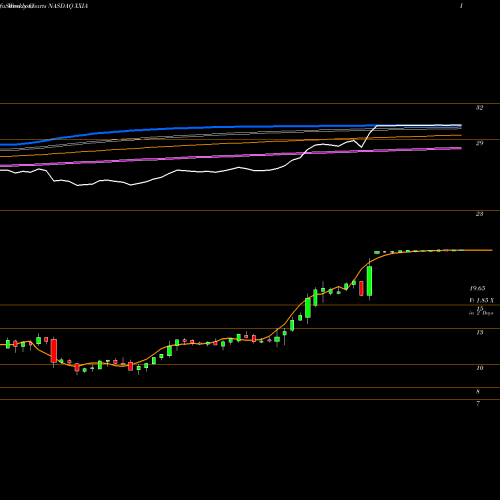Click the 13 price axis label
500x500 pixels.
coord(479,332)
